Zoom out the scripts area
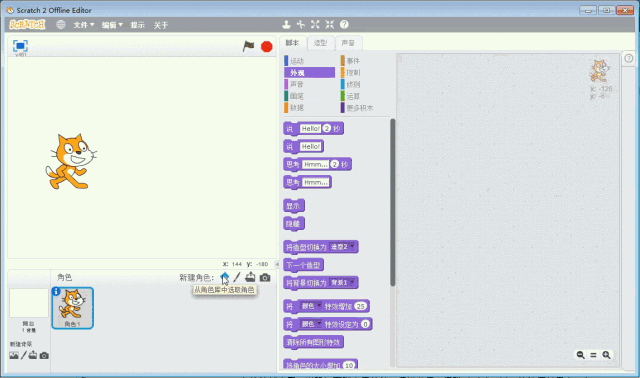The width and height of the screenshot is (640, 378). pyautogui.click(x=580, y=355)
